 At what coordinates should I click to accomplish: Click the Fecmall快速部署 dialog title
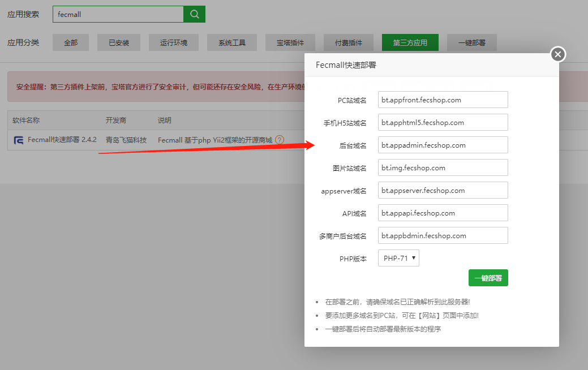click(346, 65)
